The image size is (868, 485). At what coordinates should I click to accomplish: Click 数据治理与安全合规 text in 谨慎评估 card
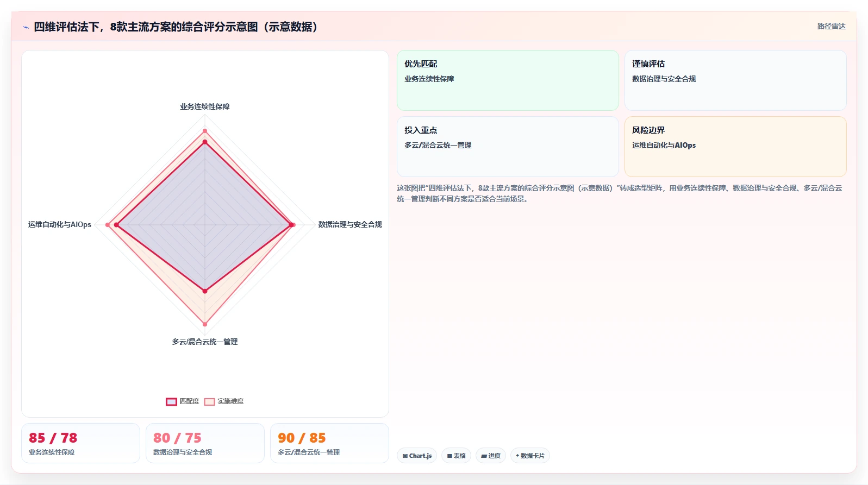[664, 79]
